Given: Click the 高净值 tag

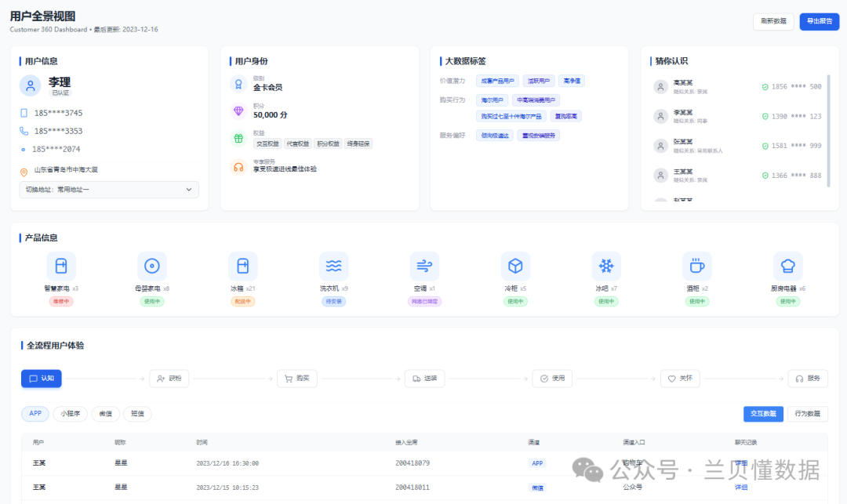Looking at the screenshot, I should (572, 81).
